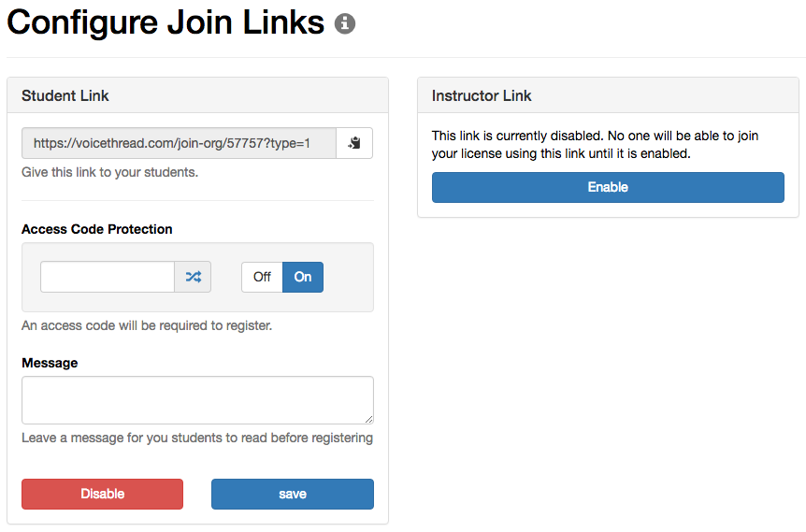
Task: Click the Instructor Link panel header
Action: click(608, 95)
